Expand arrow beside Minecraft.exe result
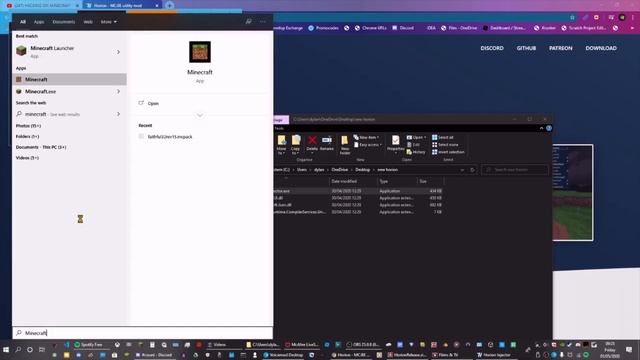The image size is (640, 360). 118,91
